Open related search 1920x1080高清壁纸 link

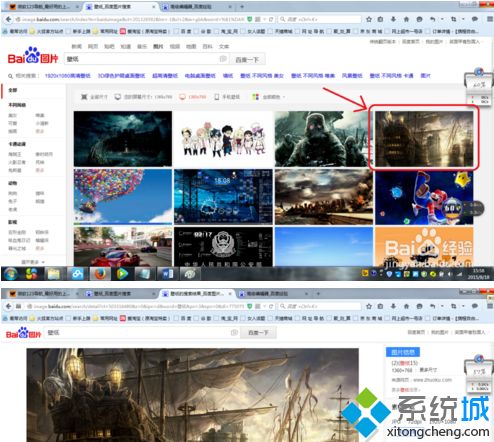68,76
